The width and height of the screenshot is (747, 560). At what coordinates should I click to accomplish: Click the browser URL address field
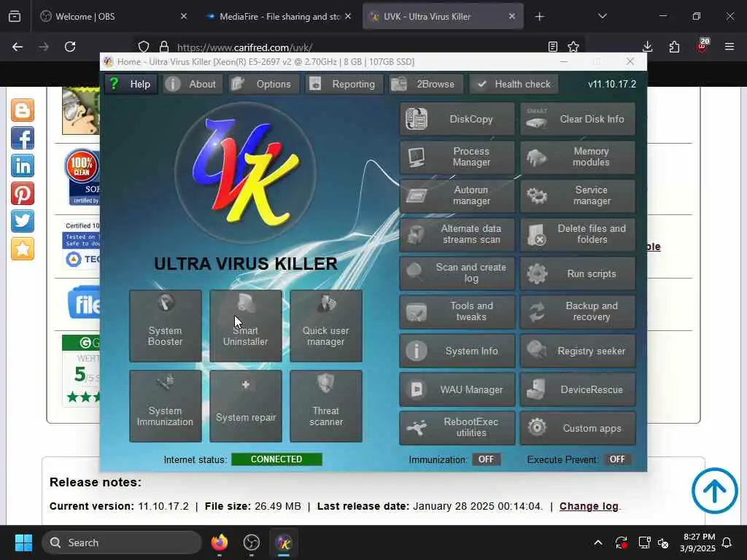point(357,47)
